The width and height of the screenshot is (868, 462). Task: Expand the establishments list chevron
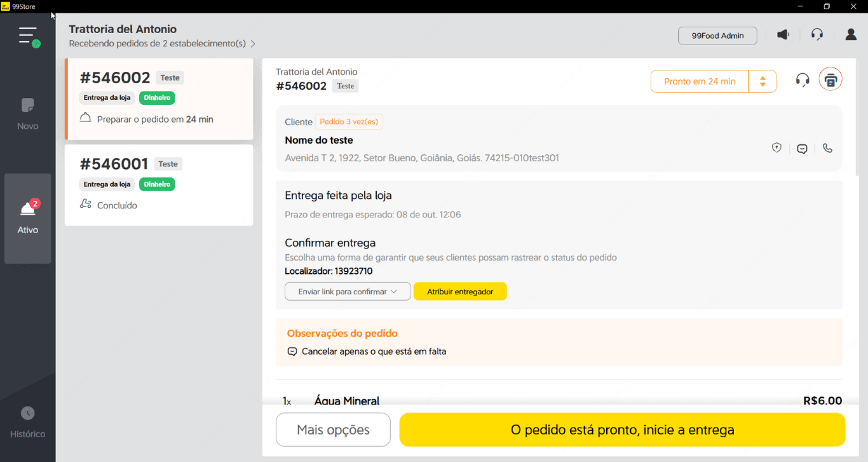(x=253, y=44)
